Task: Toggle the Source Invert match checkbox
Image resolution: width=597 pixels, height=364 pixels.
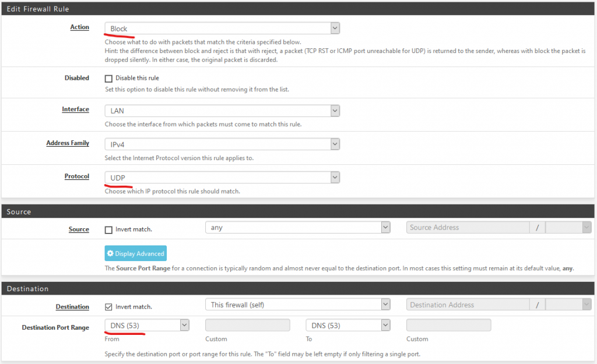Action: tap(108, 229)
